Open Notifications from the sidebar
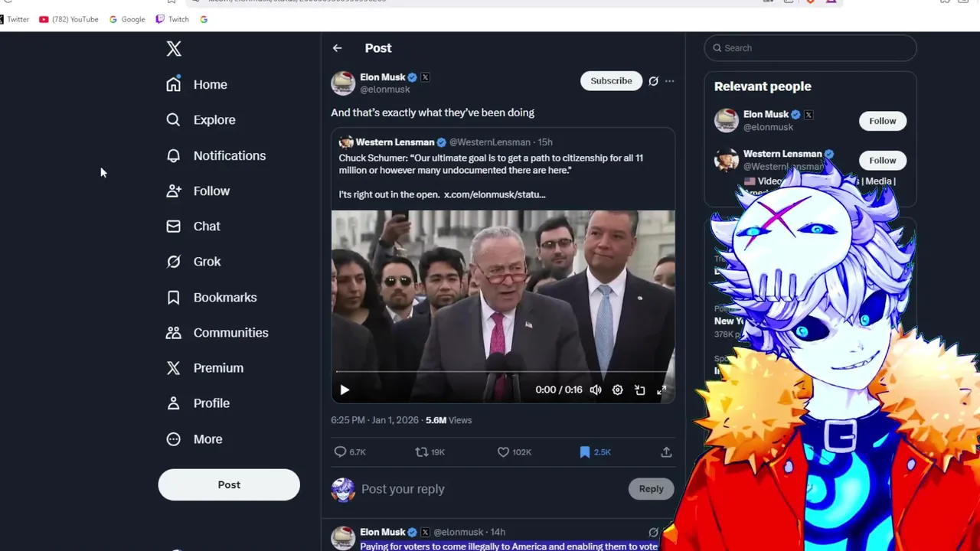 216,155
